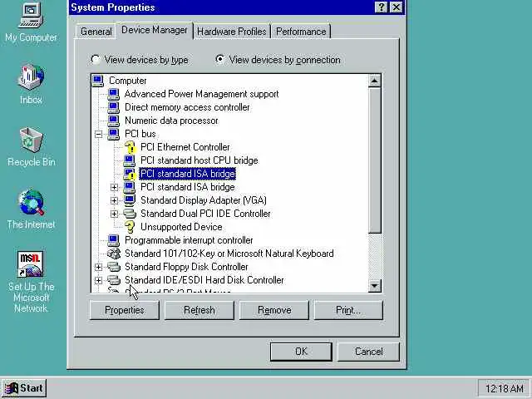532x399 pixels.
Task: Click the Microsoft Natural Keyboard device icon
Action: (x=114, y=254)
